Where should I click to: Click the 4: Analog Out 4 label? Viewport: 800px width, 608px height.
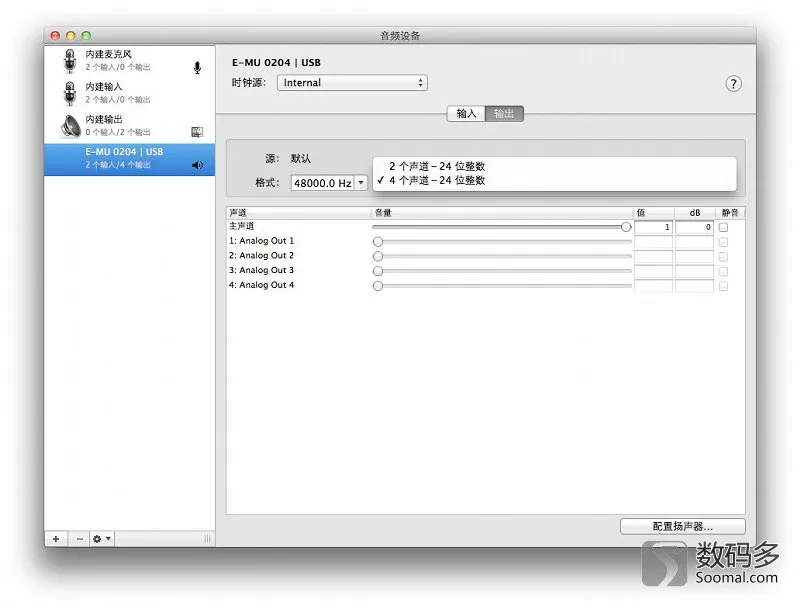point(261,285)
